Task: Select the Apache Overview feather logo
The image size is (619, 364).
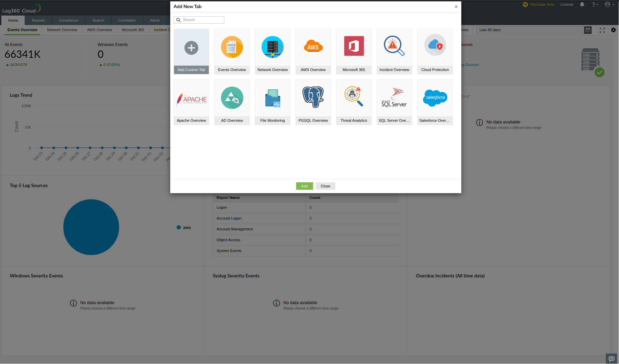Action: pyautogui.click(x=191, y=99)
